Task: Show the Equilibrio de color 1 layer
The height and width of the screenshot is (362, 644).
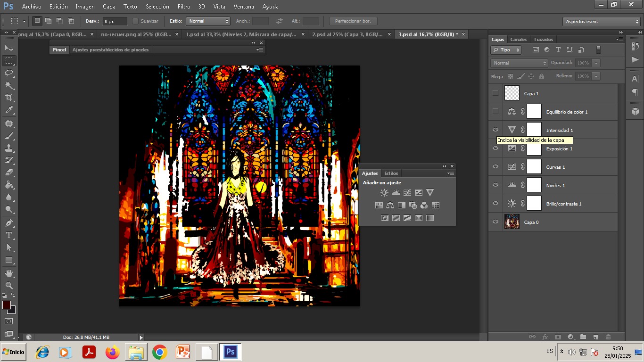Action: pos(495,111)
